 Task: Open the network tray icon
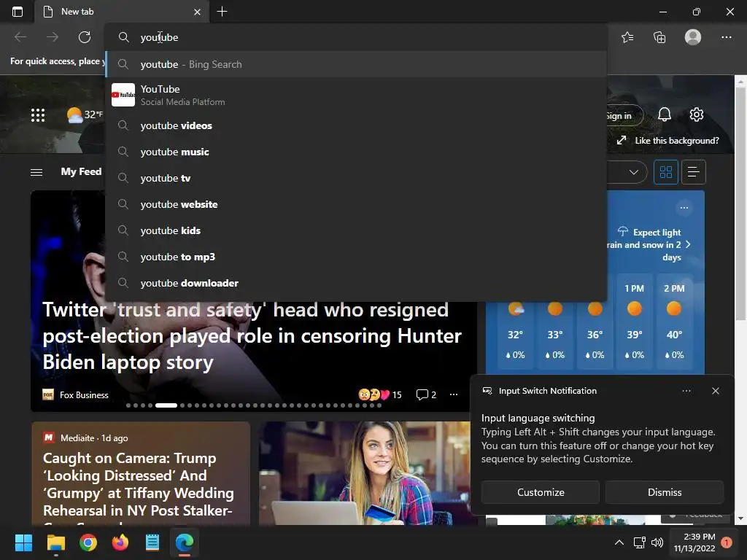click(x=639, y=542)
